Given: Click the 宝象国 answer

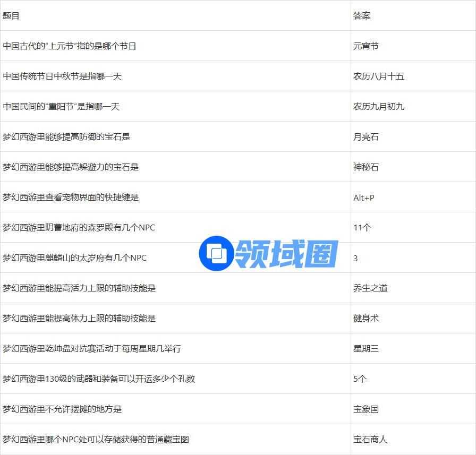Looking at the screenshot, I should tap(366, 409).
